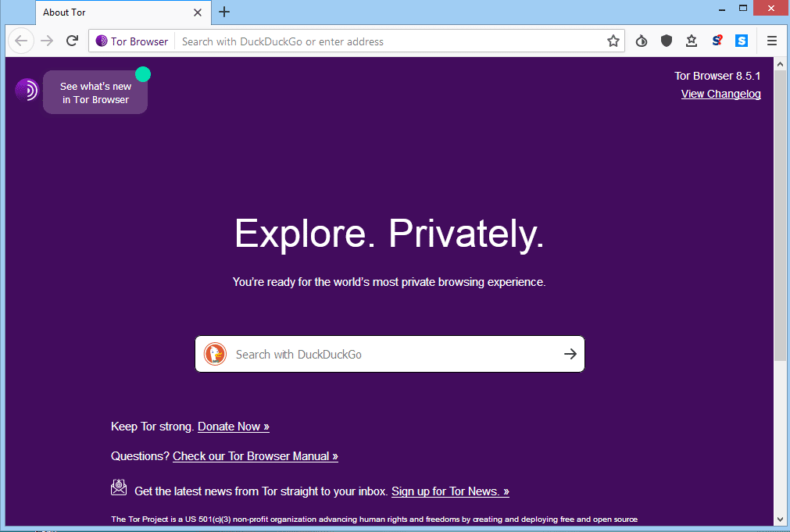Open the View Changelog link

[x=720, y=95]
